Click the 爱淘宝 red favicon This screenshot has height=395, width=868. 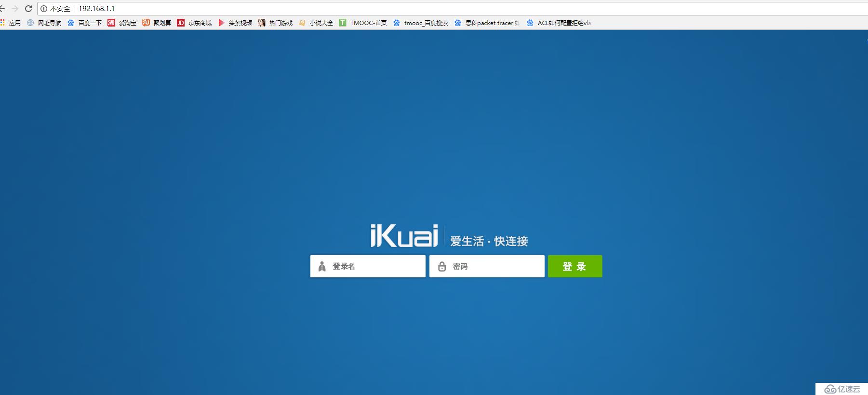(x=111, y=23)
